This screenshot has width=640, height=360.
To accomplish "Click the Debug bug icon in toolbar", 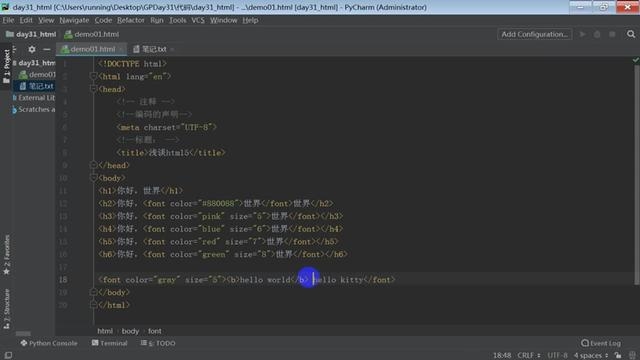I will [597, 34].
